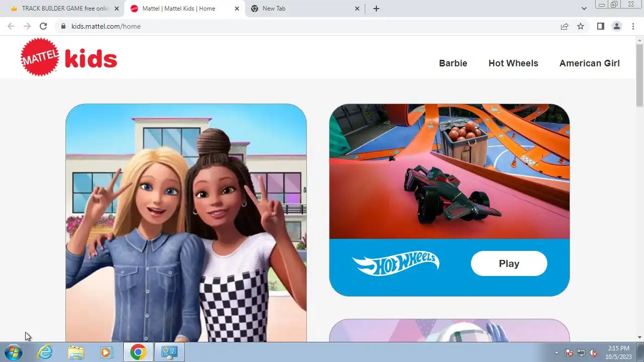Bookmark this page with star icon
Viewport: 644px width, 362px height.
tap(581, 26)
